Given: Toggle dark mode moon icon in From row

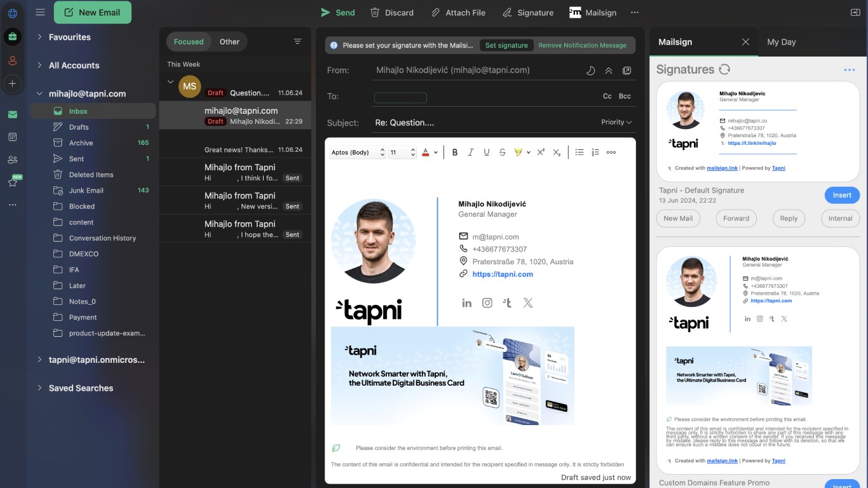Looking at the screenshot, I should pyautogui.click(x=590, y=71).
